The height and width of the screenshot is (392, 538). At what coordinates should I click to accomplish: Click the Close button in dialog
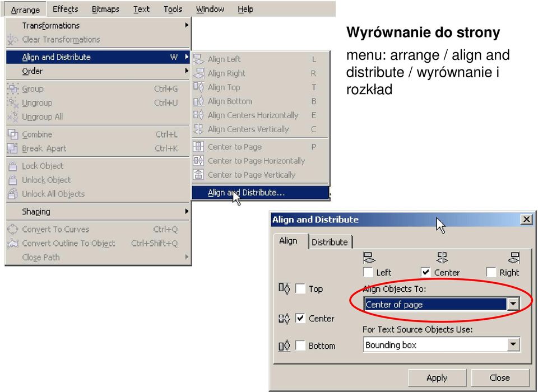pos(500,377)
